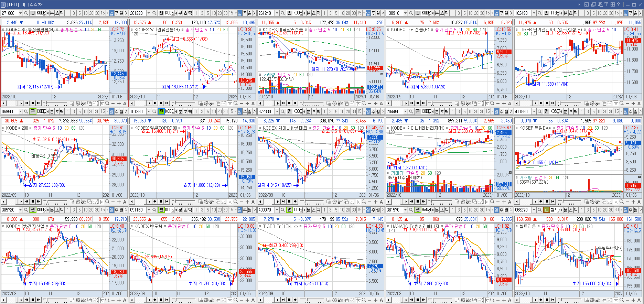Image resolution: width=644 pixels, height=304 pixels.
Task: Open the code dropdown next to 069500
Action: point(20,111)
